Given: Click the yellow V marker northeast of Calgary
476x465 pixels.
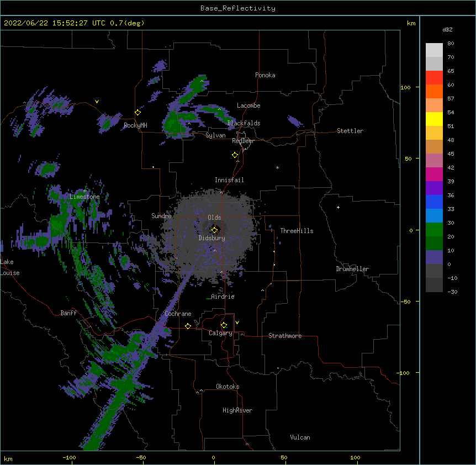Looking at the screenshot, I should click(x=237, y=323).
